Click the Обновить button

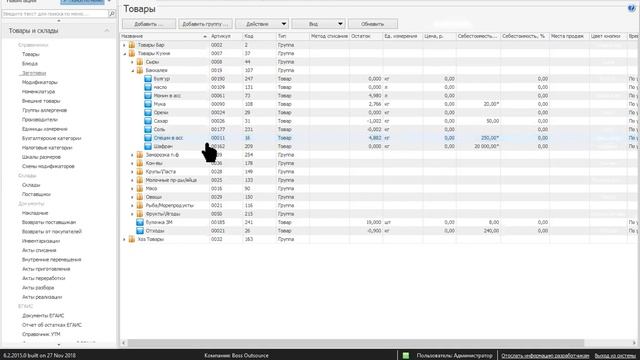[373, 24]
